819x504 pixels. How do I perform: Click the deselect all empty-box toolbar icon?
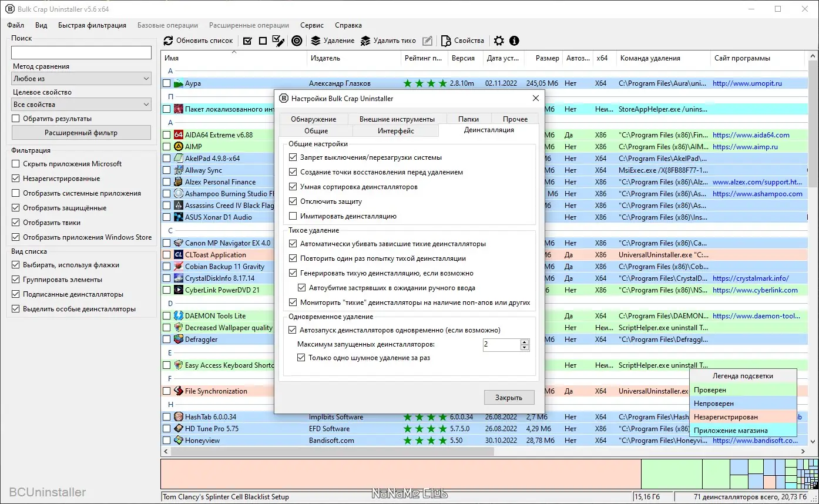click(x=263, y=41)
